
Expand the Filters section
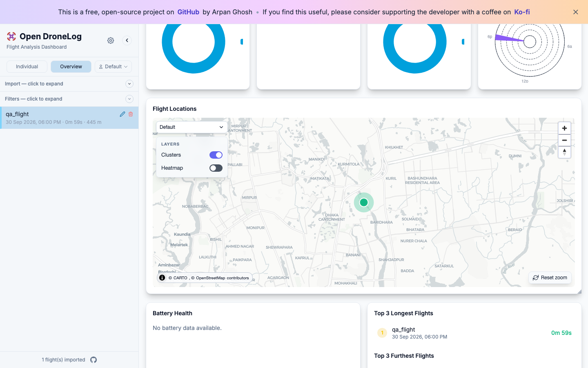pos(69,99)
